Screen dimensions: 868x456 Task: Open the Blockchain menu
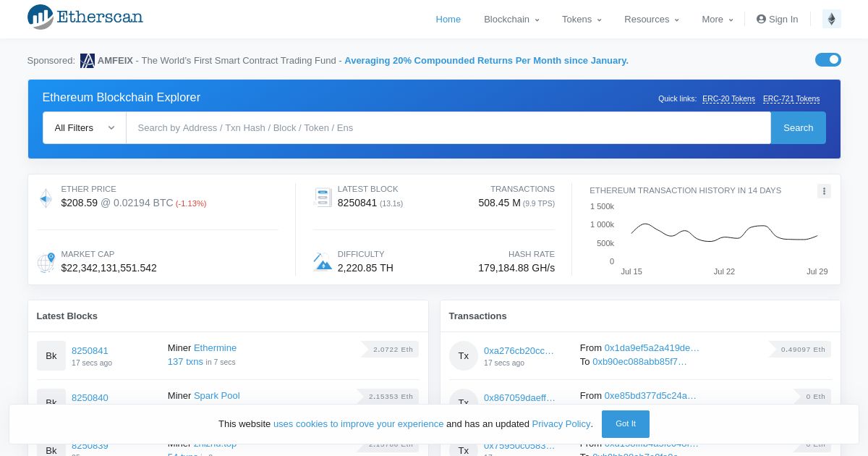click(x=511, y=19)
